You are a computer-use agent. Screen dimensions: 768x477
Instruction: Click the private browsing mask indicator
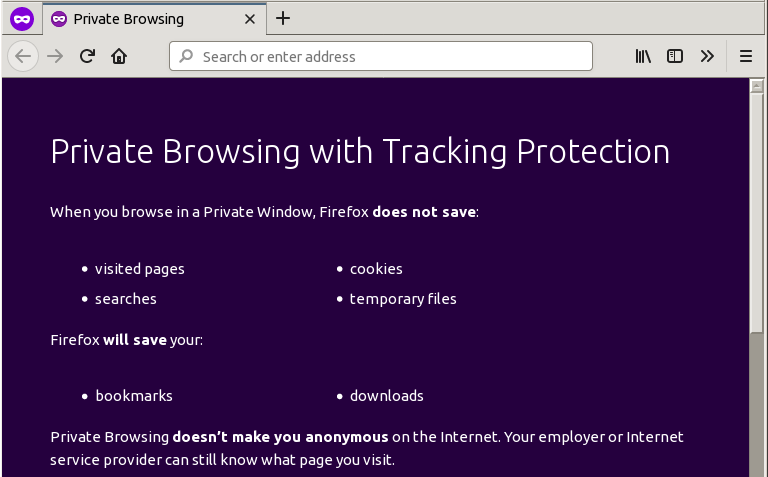click(x=21, y=18)
